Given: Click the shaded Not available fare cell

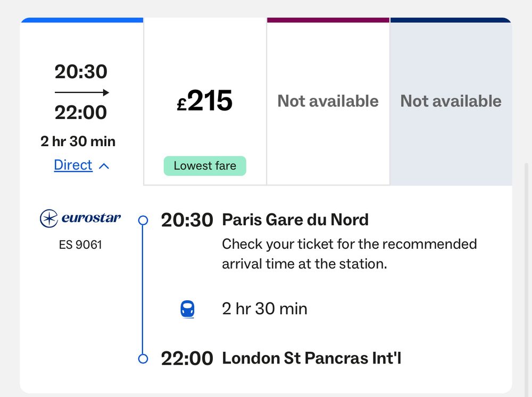Looking at the screenshot, I should [451, 101].
